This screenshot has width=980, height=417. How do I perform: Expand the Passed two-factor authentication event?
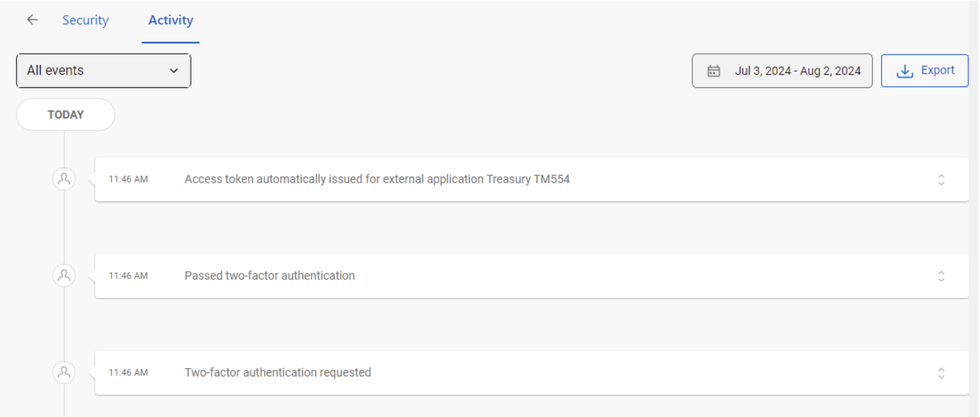pyautogui.click(x=941, y=276)
